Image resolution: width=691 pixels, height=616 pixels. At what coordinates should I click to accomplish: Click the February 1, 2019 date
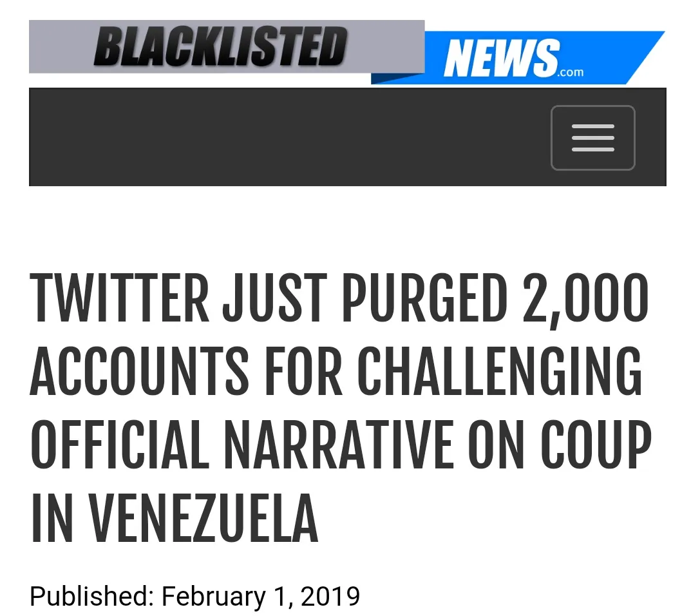point(261,596)
